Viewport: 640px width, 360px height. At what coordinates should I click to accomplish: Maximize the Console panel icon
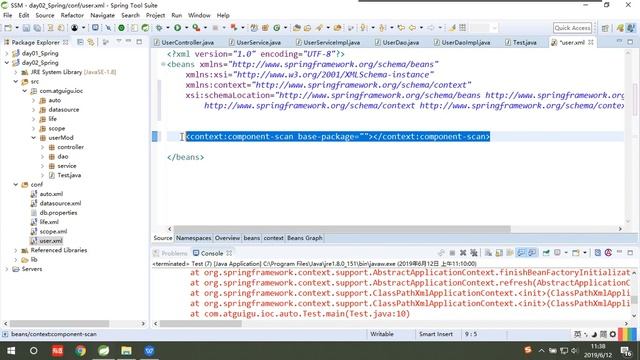point(630,253)
